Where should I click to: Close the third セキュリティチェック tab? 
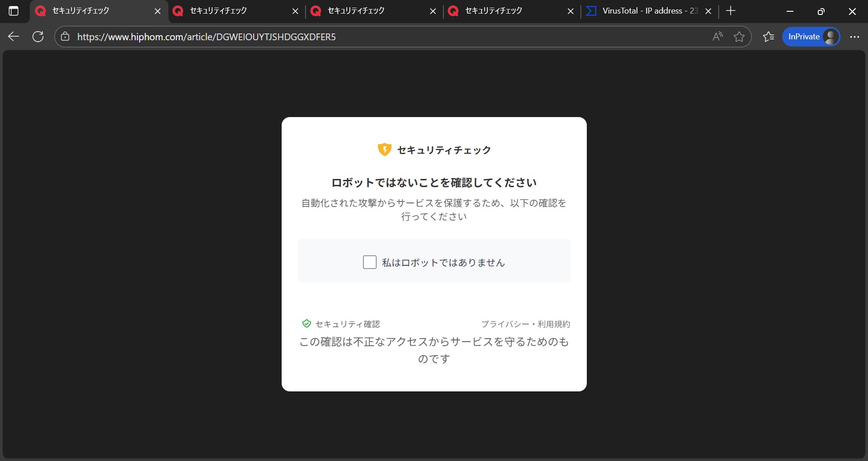tap(433, 11)
